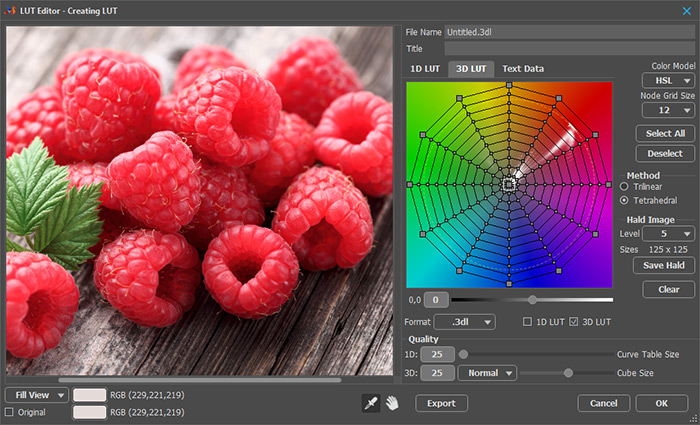
Task: Select the eyedropper tool
Action: [x=371, y=403]
